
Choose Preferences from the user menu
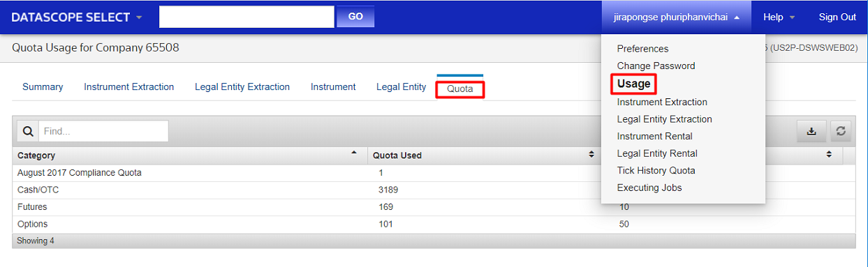[642, 49]
